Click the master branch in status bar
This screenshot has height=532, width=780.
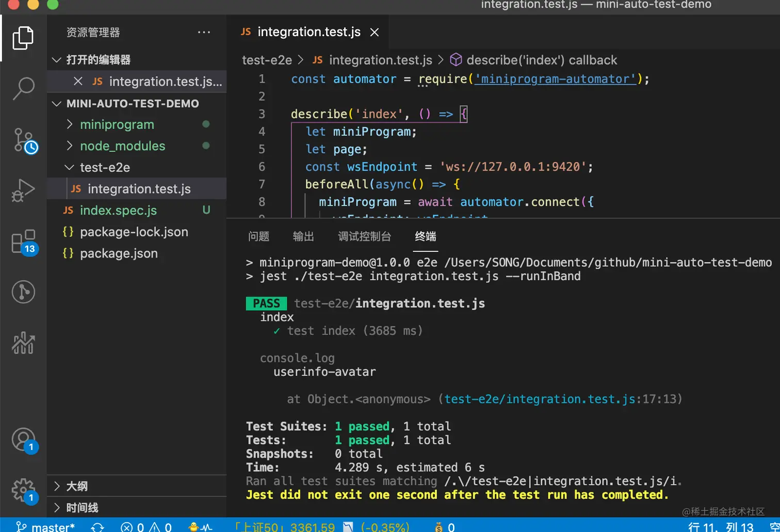(52, 527)
